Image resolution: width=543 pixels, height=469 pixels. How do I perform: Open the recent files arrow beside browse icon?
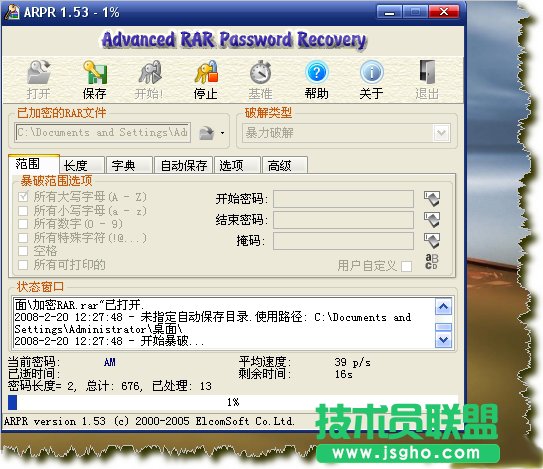(x=222, y=133)
